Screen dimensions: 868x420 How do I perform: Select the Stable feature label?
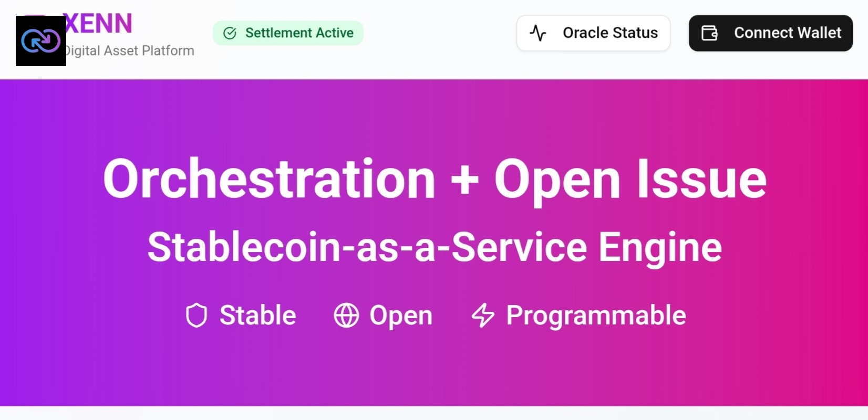pyautogui.click(x=257, y=315)
